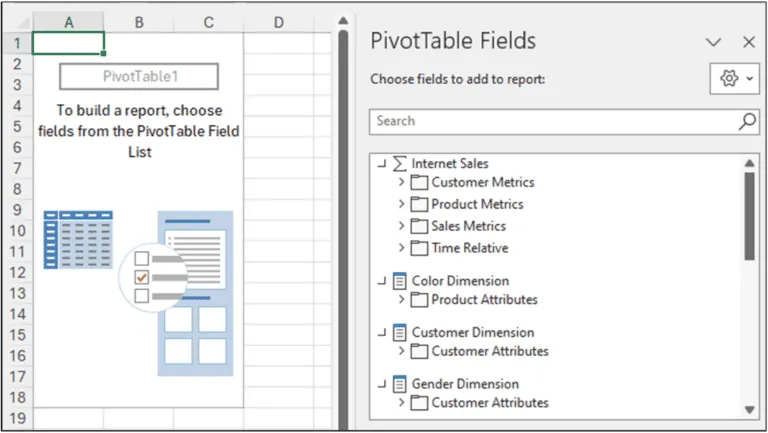Click the magnifier icon in the Search box

[x=747, y=121]
